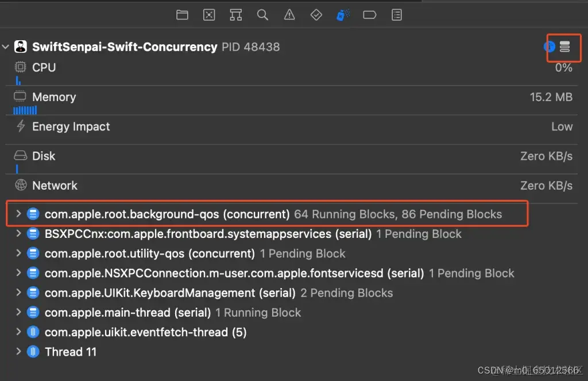
Task: Click the SwiftSenpai app process icon
Action: coord(21,47)
